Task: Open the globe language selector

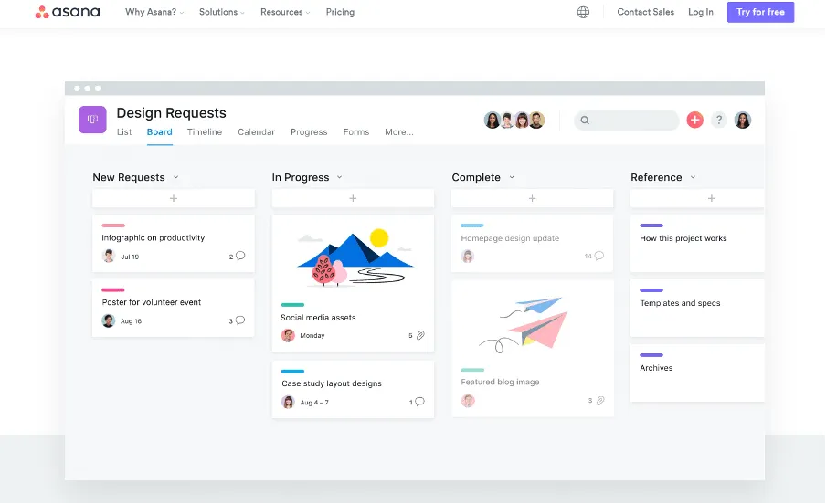Action: 583,13
